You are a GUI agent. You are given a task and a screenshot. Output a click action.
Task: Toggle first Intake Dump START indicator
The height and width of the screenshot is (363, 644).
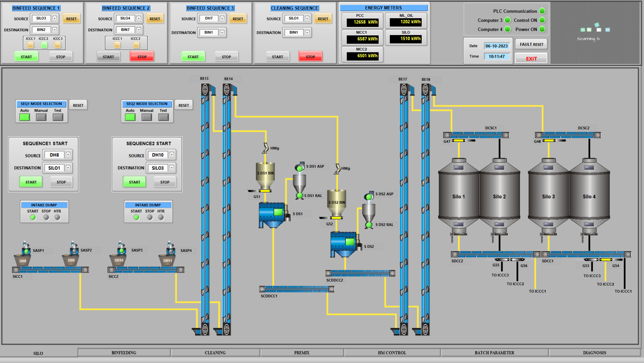pyautogui.click(x=33, y=217)
